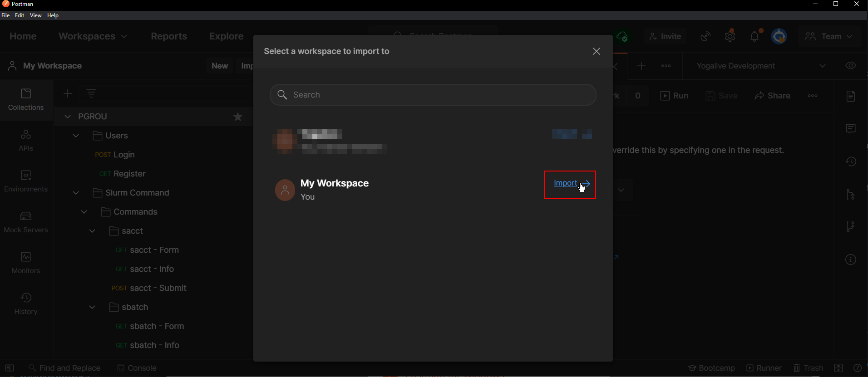The image size is (868, 377).
Task: Click the Run button
Action: [x=675, y=96]
